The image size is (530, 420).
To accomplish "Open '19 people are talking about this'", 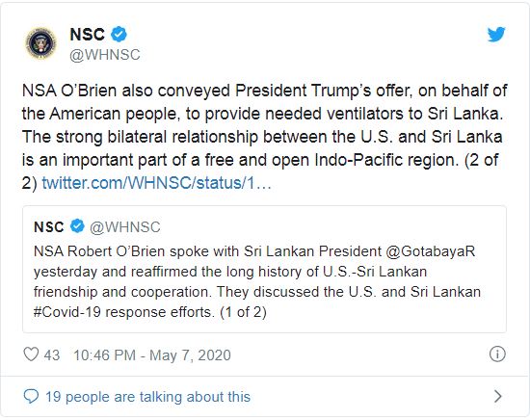I will tap(147, 397).
